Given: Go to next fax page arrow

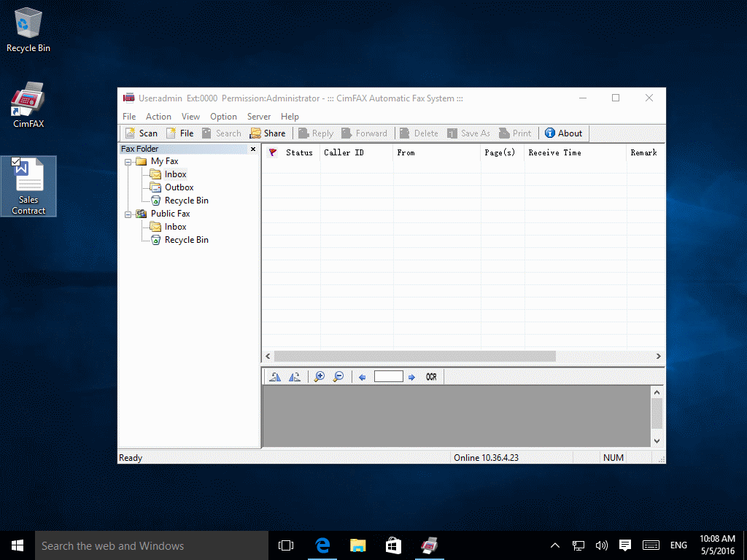Looking at the screenshot, I should pyautogui.click(x=411, y=377).
